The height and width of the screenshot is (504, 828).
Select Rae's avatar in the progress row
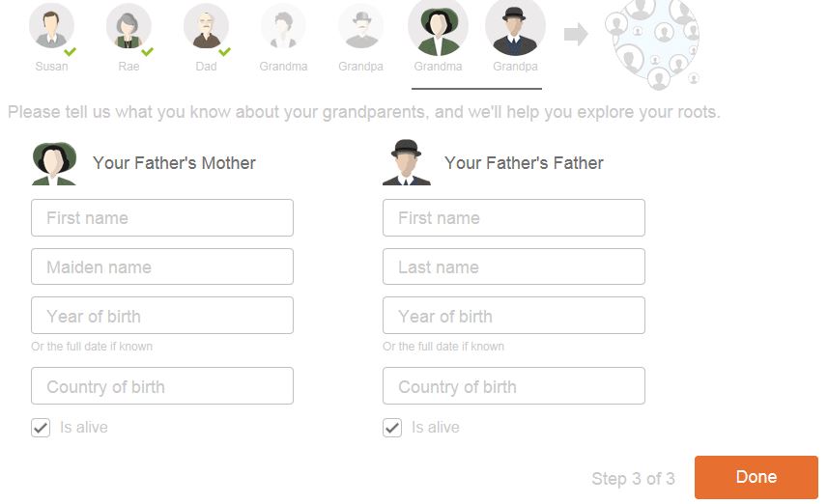pos(128,26)
